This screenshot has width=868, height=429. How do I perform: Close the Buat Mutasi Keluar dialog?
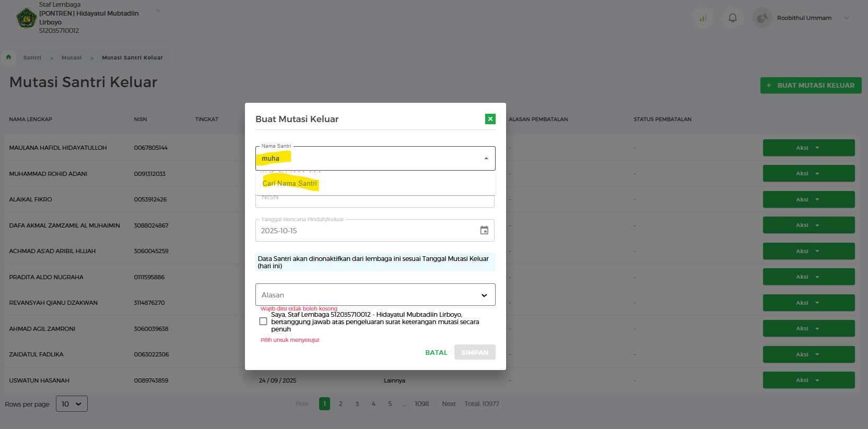coord(490,119)
